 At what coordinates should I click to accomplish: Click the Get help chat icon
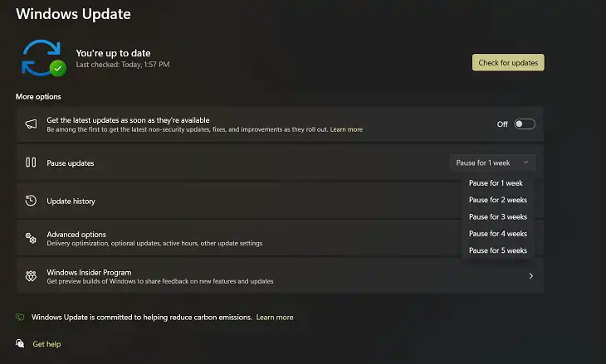[x=20, y=343]
